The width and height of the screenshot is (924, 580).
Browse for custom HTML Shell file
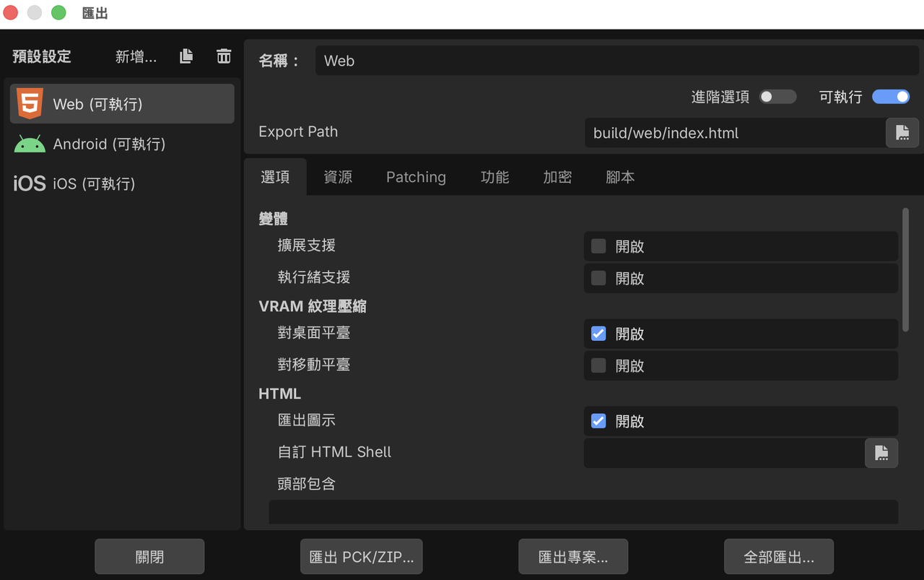coord(881,452)
